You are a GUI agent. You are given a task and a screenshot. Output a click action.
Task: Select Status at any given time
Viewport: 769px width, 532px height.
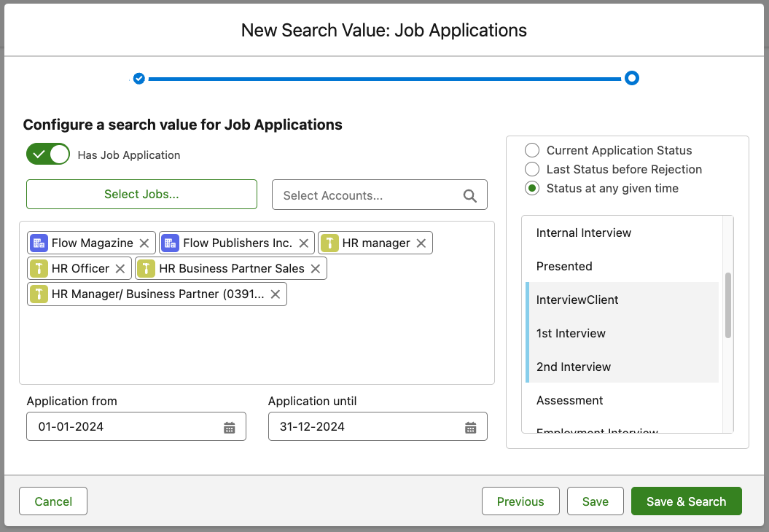(533, 189)
